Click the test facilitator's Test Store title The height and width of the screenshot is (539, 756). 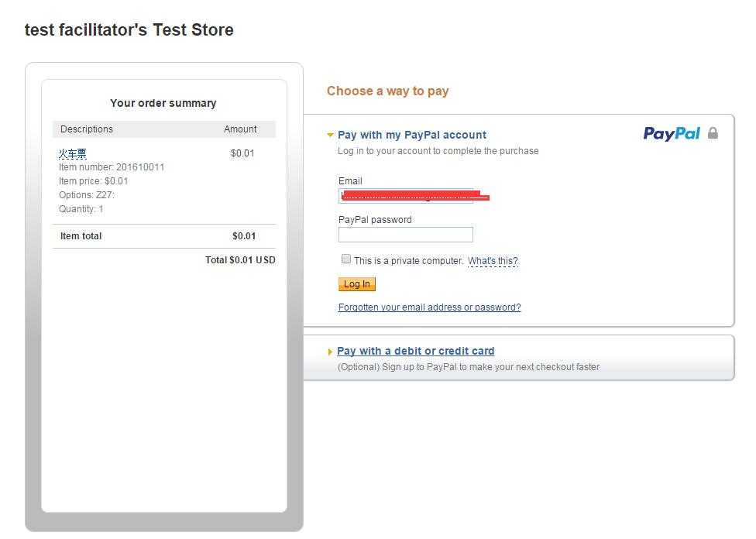[x=129, y=30]
